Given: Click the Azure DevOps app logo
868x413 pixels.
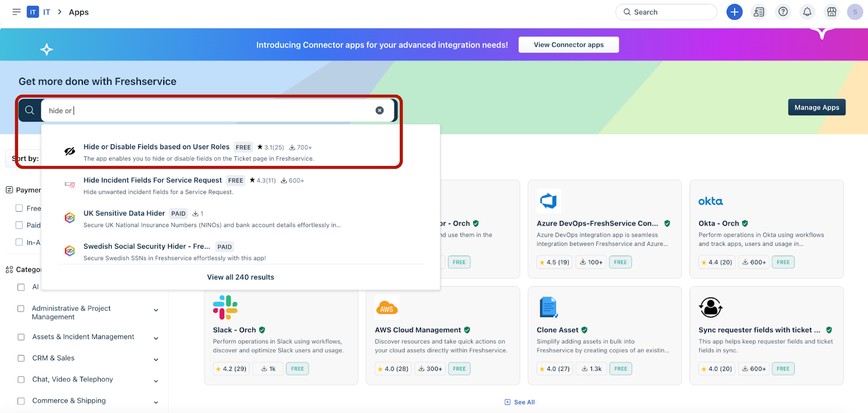Looking at the screenshot, I should 548,201.
